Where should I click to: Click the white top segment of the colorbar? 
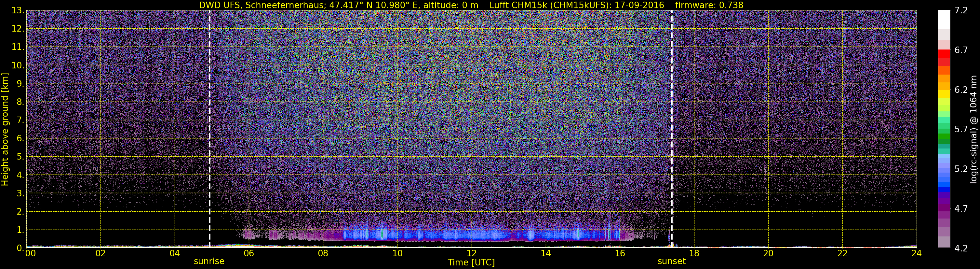944,20
